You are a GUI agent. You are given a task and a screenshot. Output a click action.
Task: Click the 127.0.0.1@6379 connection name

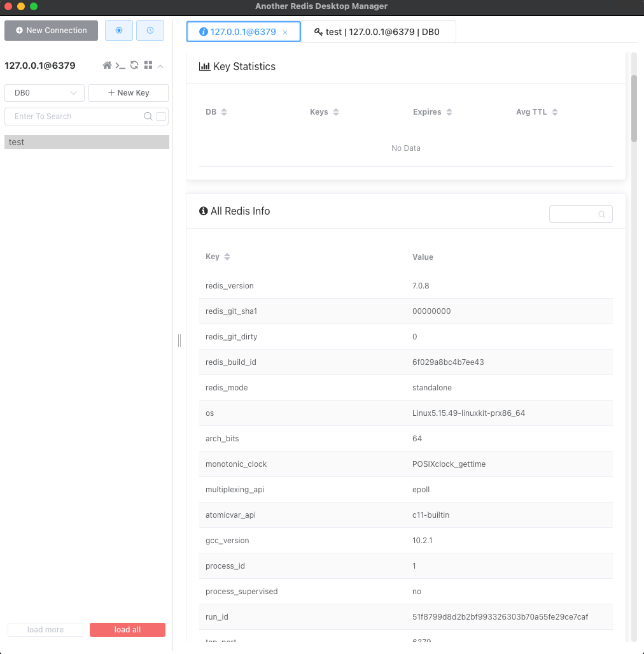pyautogui.click(x=40, y=66)
